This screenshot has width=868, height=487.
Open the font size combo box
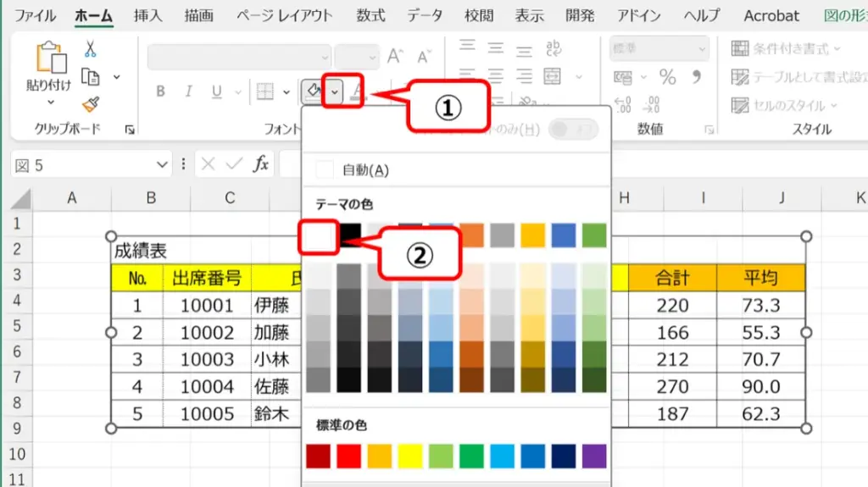coord(357,57)
